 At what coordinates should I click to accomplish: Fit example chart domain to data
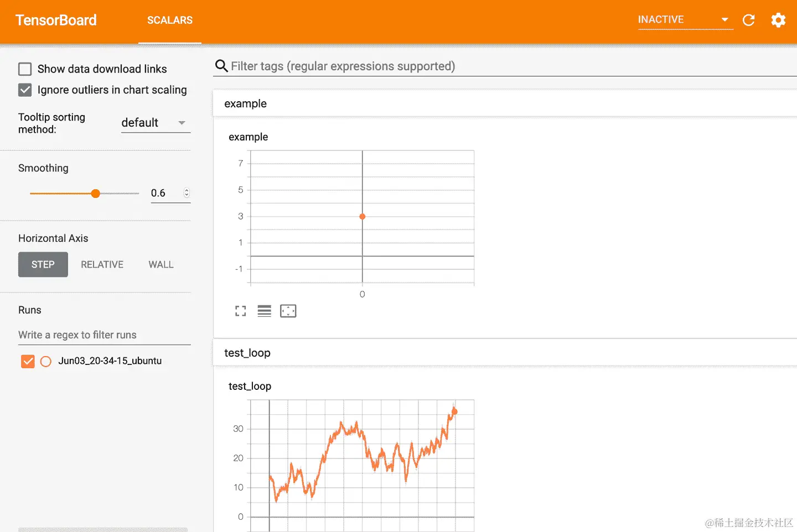[x=288, y=311]
